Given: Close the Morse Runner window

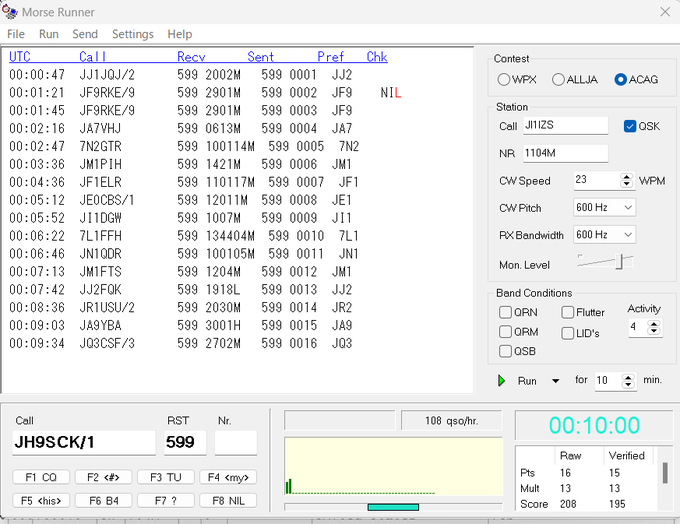Looking at the screenshot, I should click(665, 12).
